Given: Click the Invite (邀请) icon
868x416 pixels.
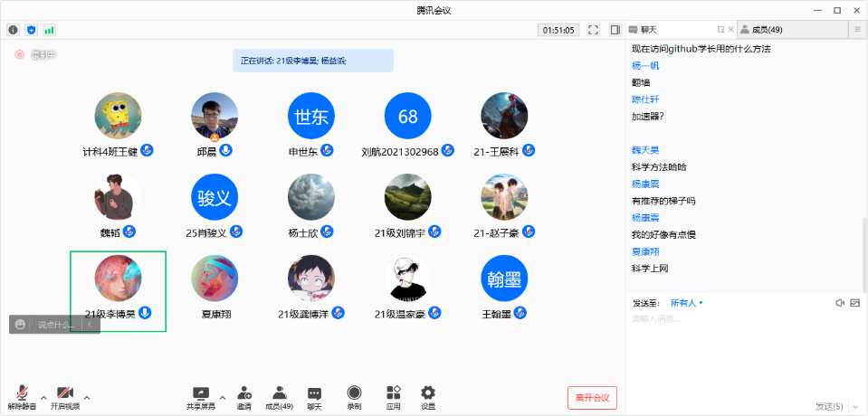Looking at the screenshot, I should (x=244, y=396).
